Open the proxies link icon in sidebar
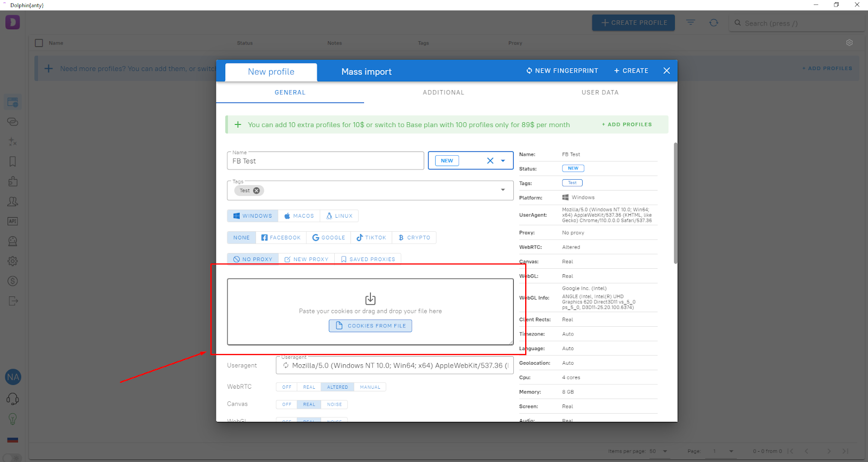This screenshot has height=462, width=868. (12, 122)
